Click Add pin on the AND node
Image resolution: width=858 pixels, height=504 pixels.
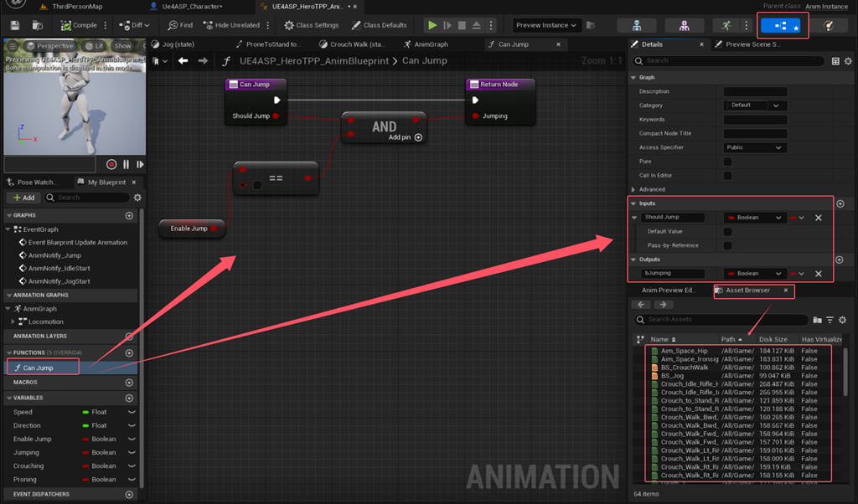[x=406, y=137]
